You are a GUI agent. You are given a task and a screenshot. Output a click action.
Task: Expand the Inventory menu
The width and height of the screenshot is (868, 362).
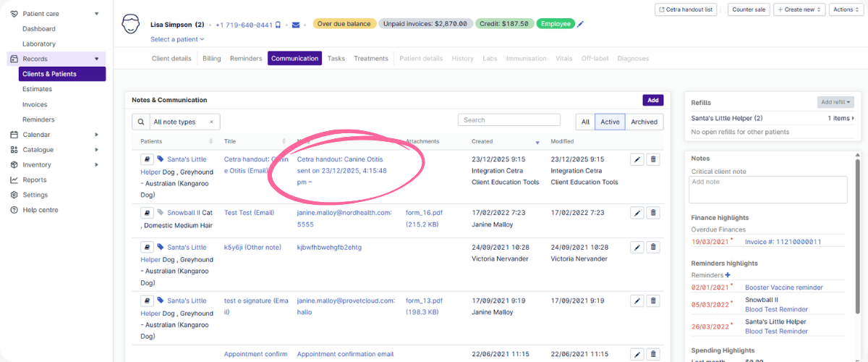point(97,165)
